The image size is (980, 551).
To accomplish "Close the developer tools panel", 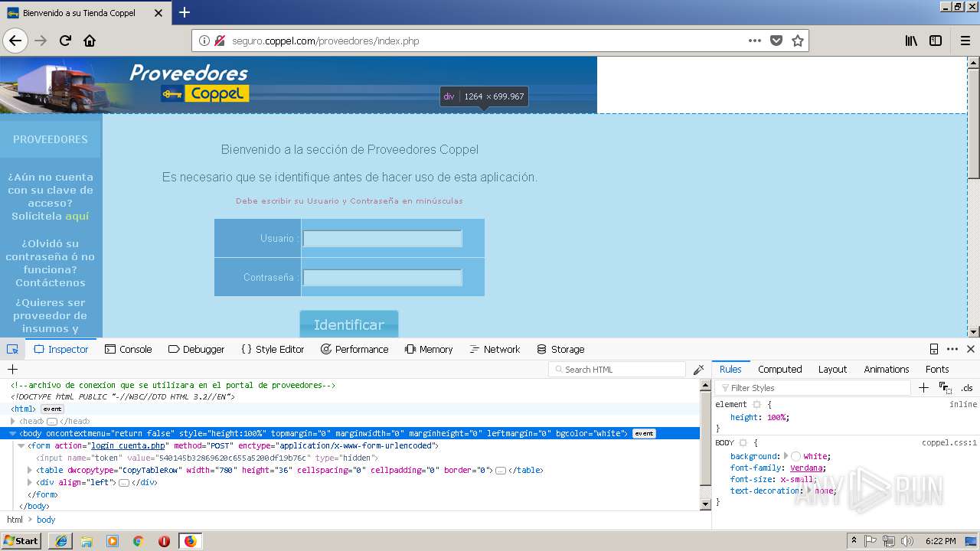I will (x=971, y=349).
